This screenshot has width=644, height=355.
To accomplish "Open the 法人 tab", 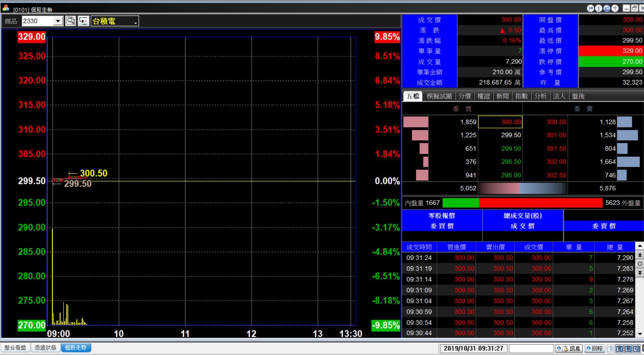I will [x=559, y=96].
